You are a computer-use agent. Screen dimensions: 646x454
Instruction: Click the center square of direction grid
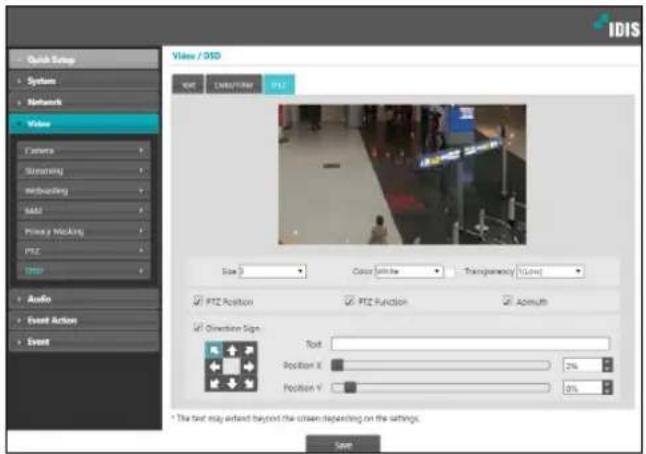[x=232, y=367]
